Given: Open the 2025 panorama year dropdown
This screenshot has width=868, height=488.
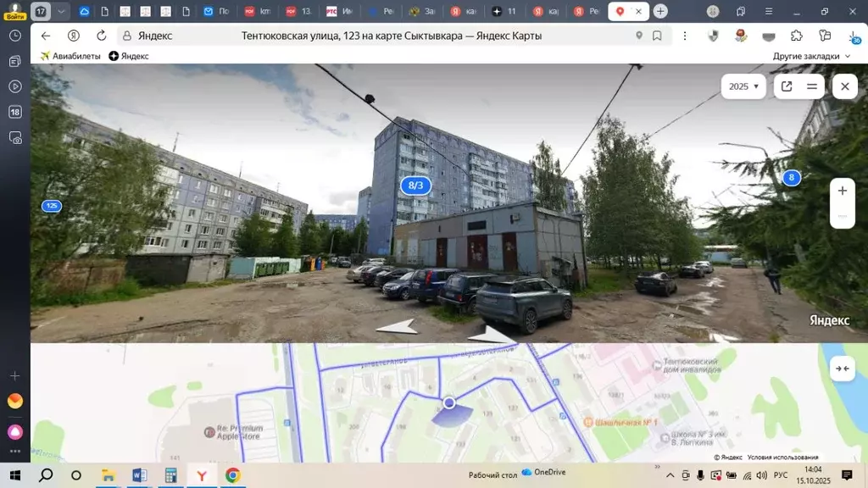Looking at the screenshot, I should click(743, 86).
